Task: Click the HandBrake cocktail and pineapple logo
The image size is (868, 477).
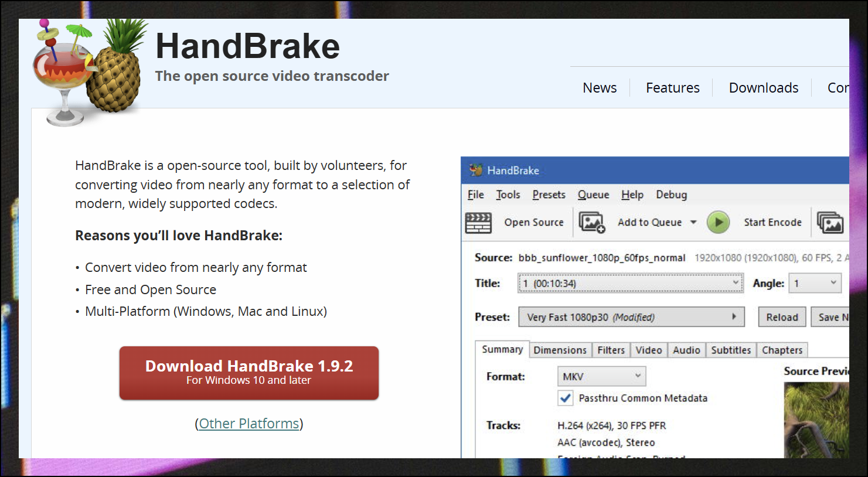Action: 91,72
